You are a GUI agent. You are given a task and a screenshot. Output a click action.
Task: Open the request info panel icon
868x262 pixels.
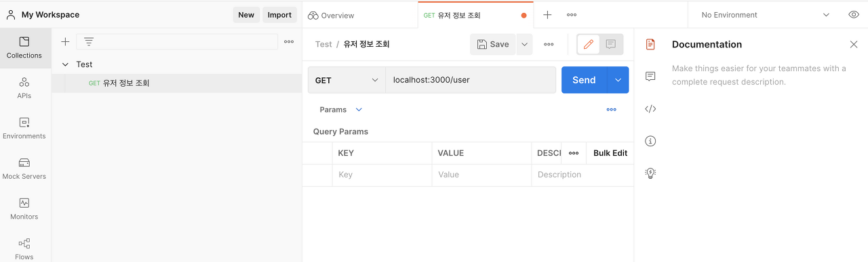pyautogui.click(x=650, y=141)
